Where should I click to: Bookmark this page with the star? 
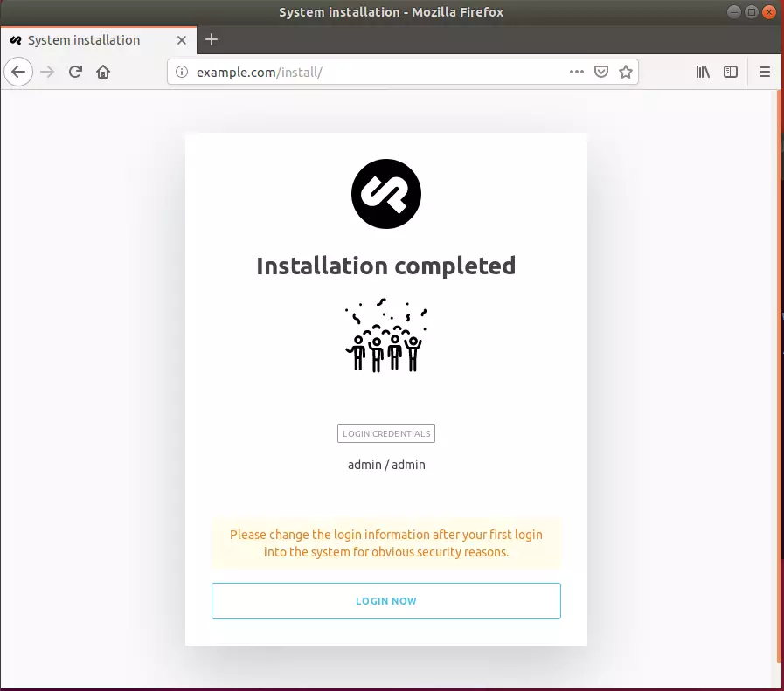626,72
